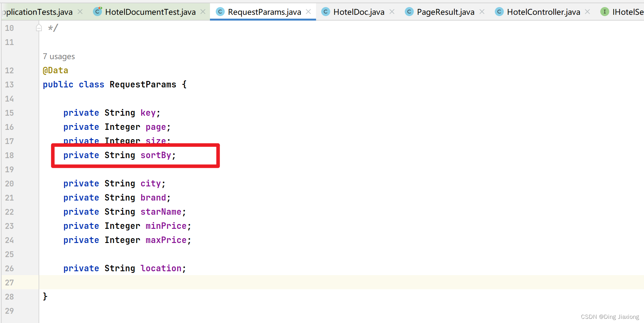644x323 pixels.
Task: Click 'Integer' type on line 23
Action: pos(122,226)
